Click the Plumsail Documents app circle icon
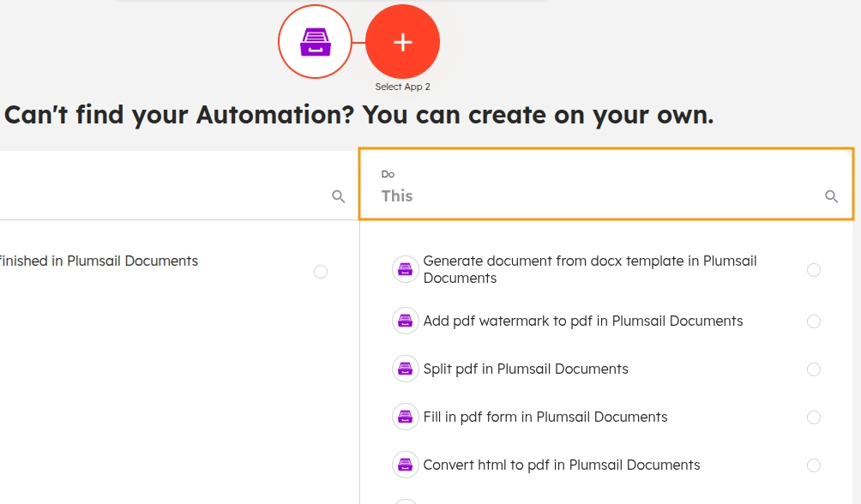Screen dimensions: 861x504 [315, 42]
